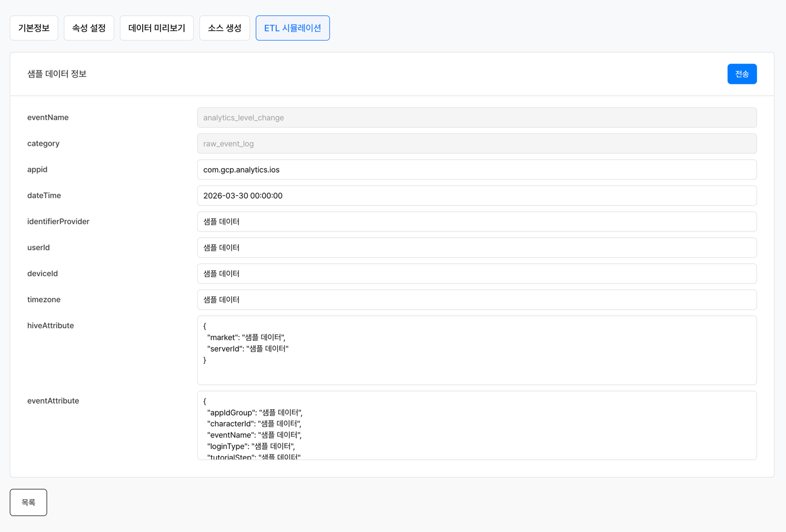The height and width of the screenshot is (532, 786).
Task: Select the 소스 생성 tab
Action: pos(225,28)
